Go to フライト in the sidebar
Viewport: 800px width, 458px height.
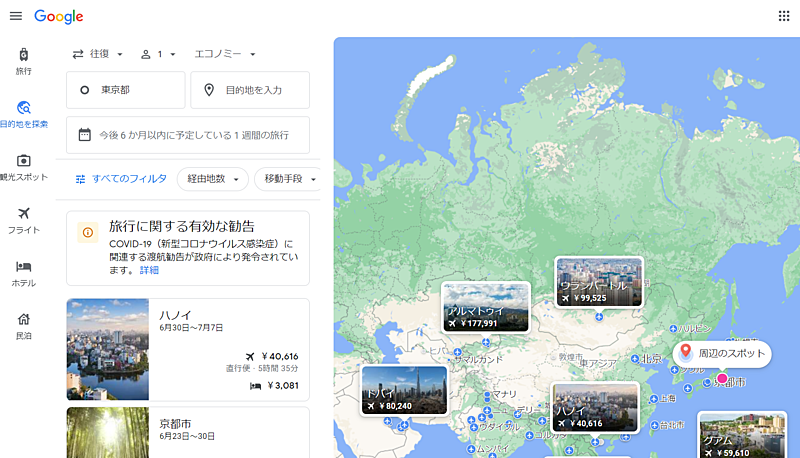coord(23,220)
